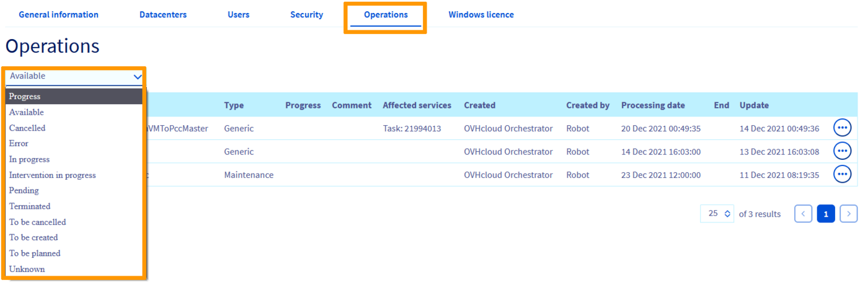Open actions menu for Maintenance operation row
Screen dimensions: 868x285
(x=842, y=175)
